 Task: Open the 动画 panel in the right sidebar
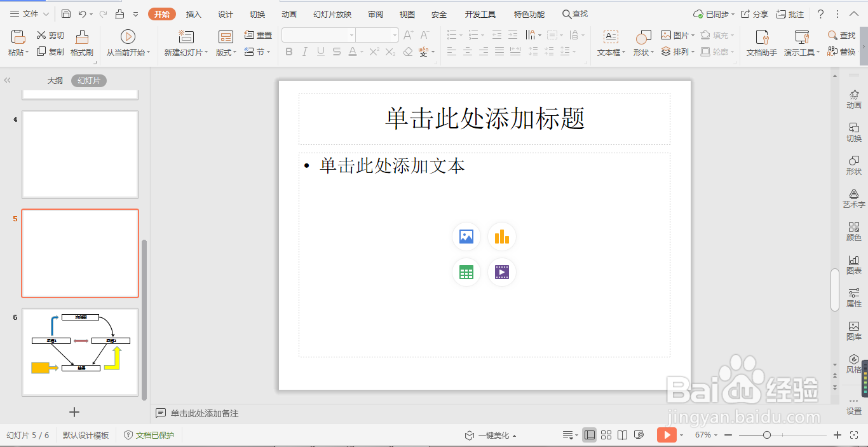[854, 100]
